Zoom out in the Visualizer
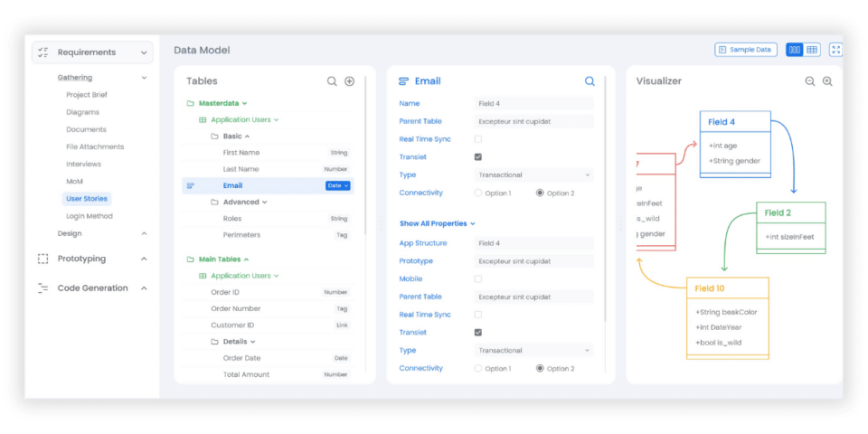This screenshot has width=868, height=434. [x=810, y=81]
